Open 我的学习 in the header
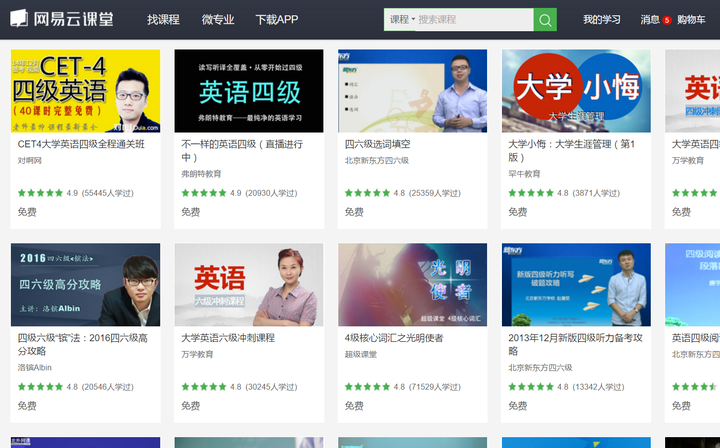Viewport: 720px width, 448px height. click(x=602, y=20)
